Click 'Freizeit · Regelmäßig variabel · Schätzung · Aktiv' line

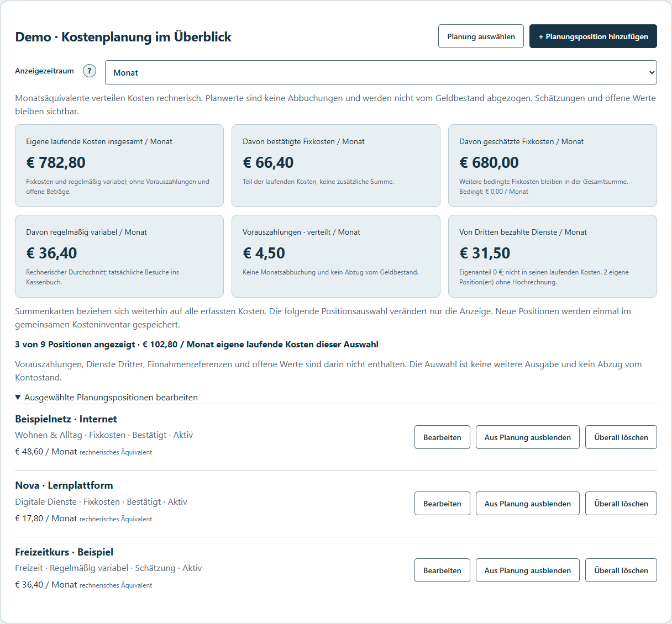coord(108,568)
